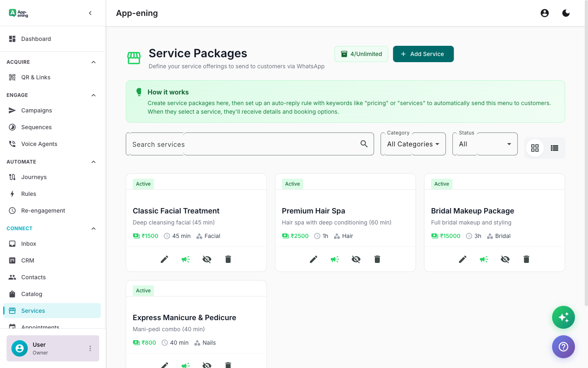
Task: Toggle dark mode with the moon icon
Action: pos(566,13)
